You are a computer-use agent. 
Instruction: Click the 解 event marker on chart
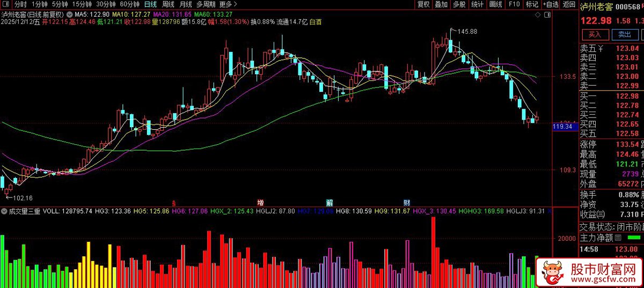[x=330, y=203]
